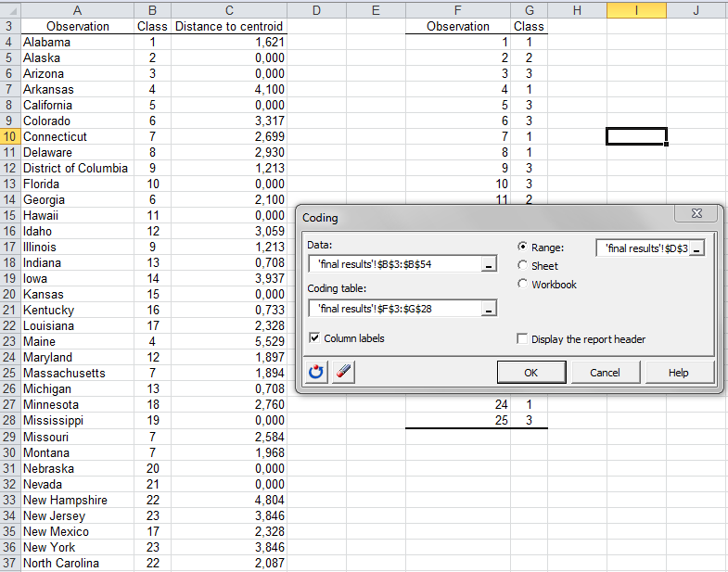Screen dimensions: 728x572
Task: Click distance value 5,529 for Maine
Action: coord(229,341)
